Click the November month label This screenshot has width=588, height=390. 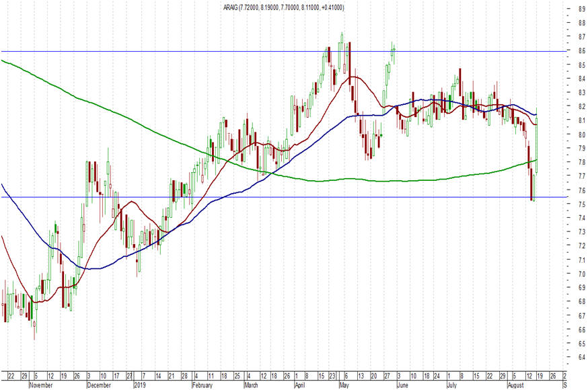click(x=41, y=385)
